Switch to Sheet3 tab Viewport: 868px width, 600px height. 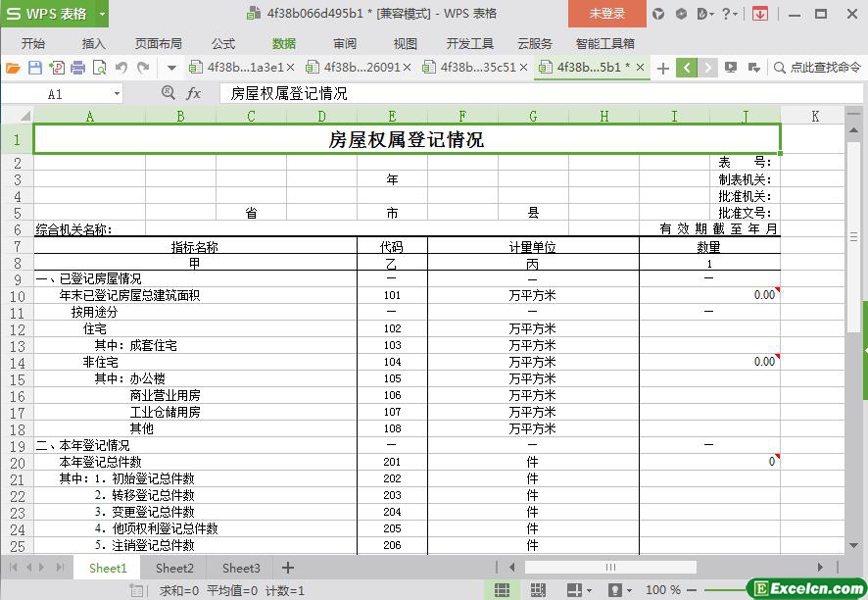241,568
